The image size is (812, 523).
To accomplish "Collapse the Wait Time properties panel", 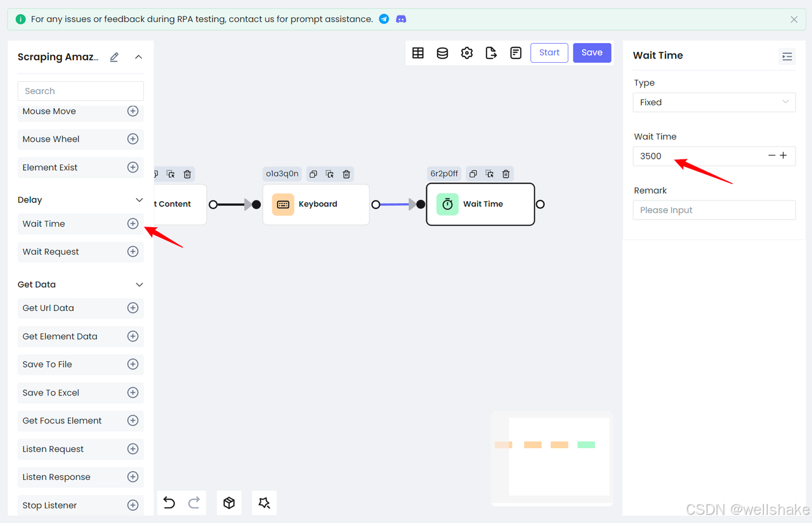I will 787,56.
